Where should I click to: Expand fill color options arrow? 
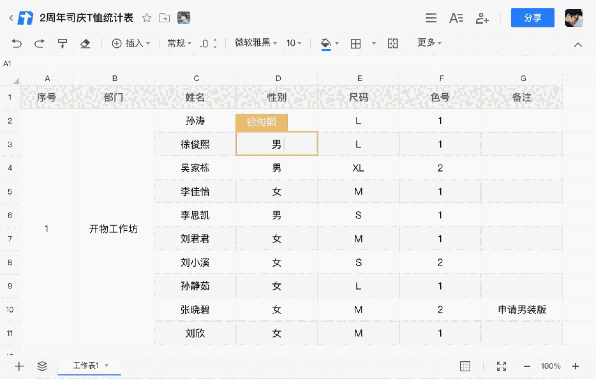337,43
